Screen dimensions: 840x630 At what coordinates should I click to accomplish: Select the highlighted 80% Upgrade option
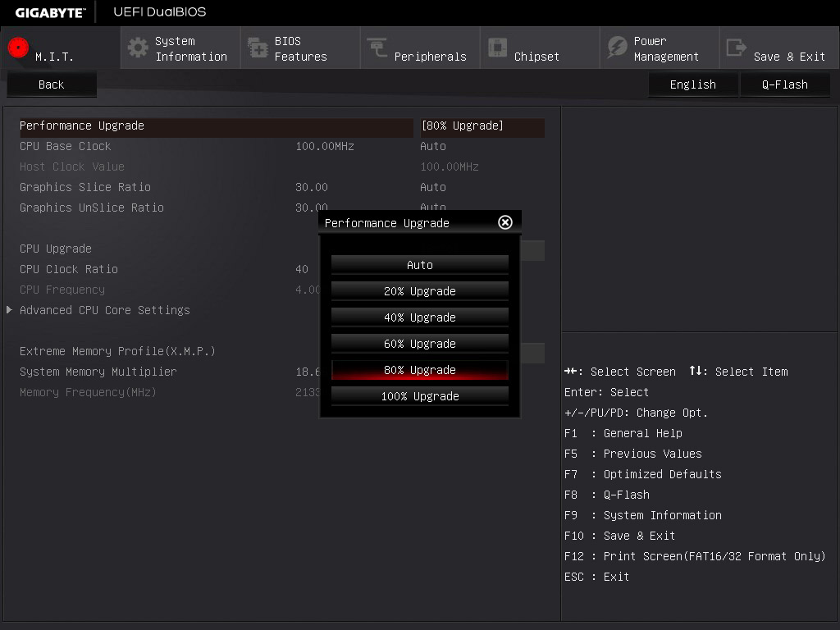point(420,370)
